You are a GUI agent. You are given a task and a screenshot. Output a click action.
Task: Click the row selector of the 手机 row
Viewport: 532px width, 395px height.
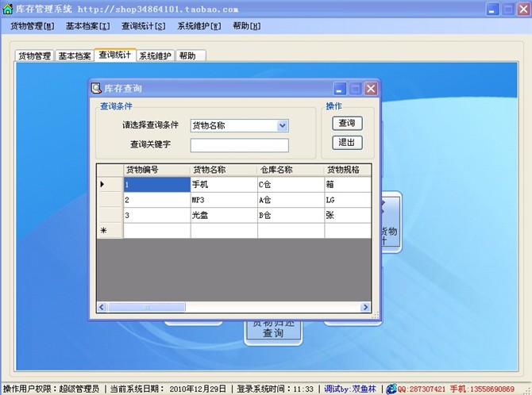110,185
